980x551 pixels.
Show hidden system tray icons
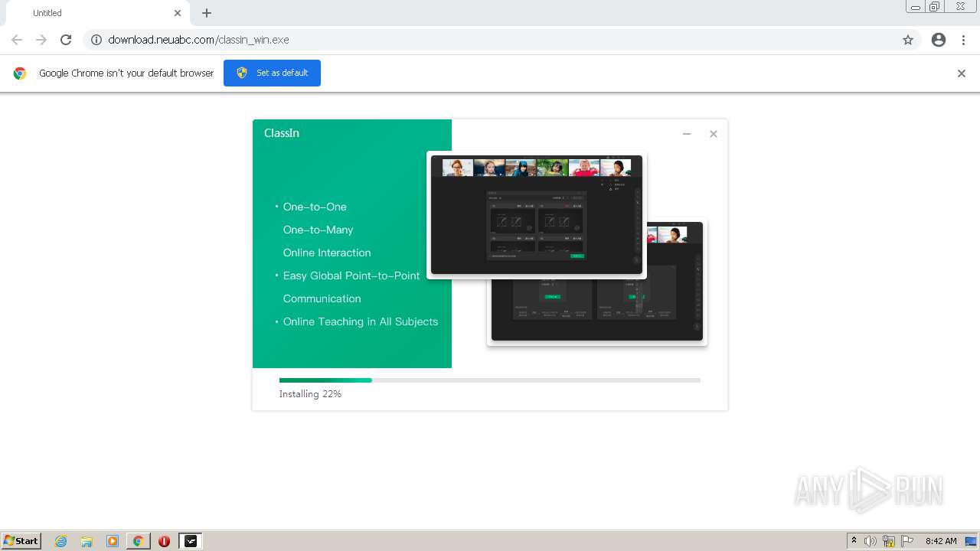(854, 541)
